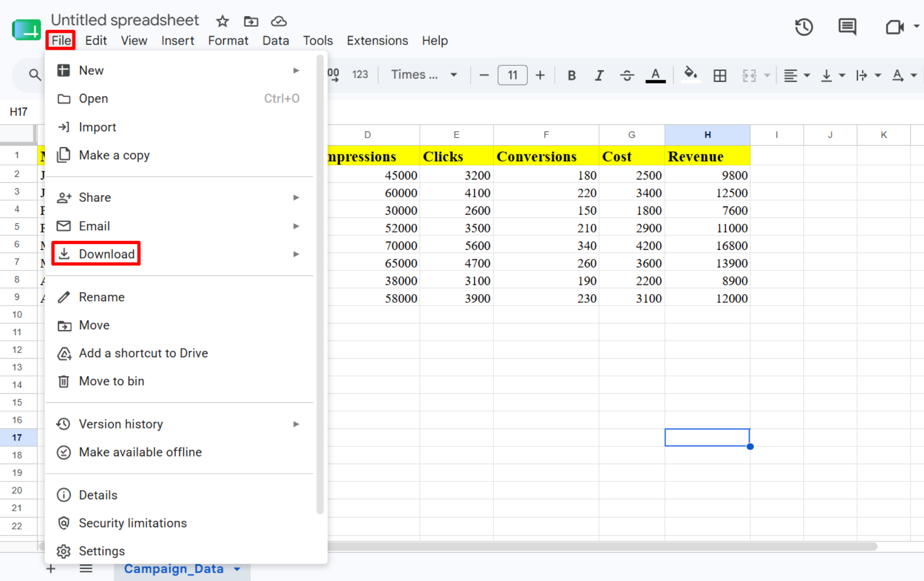Open the comments icon at top right

tap(847, 27)
